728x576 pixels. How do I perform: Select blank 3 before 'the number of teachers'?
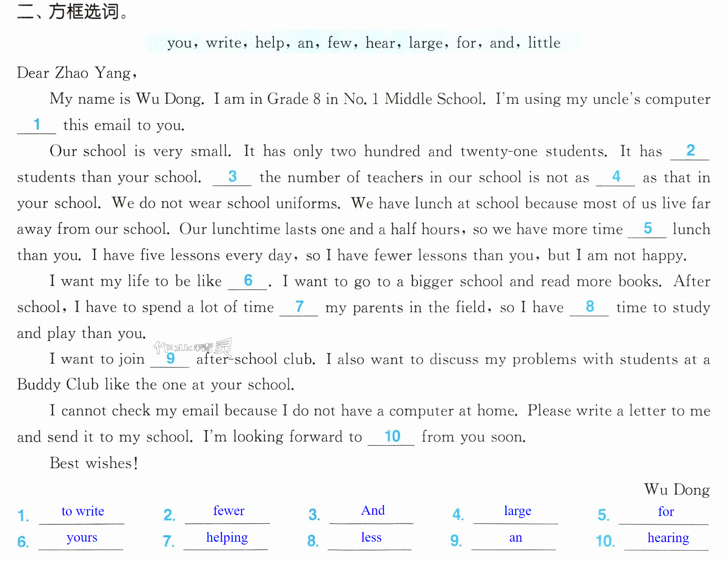[232, 177]
